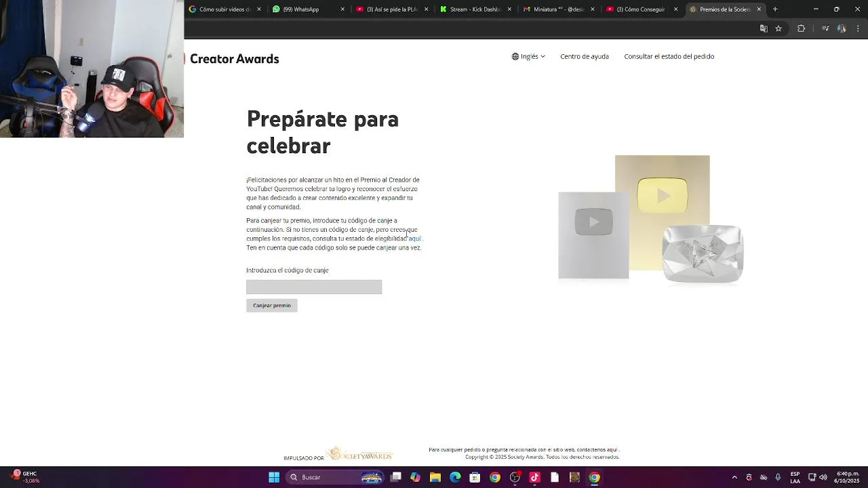This screenshot has width=868, height=488.
Task: Open a new browser tab with plus button
Action: [775, 9]
